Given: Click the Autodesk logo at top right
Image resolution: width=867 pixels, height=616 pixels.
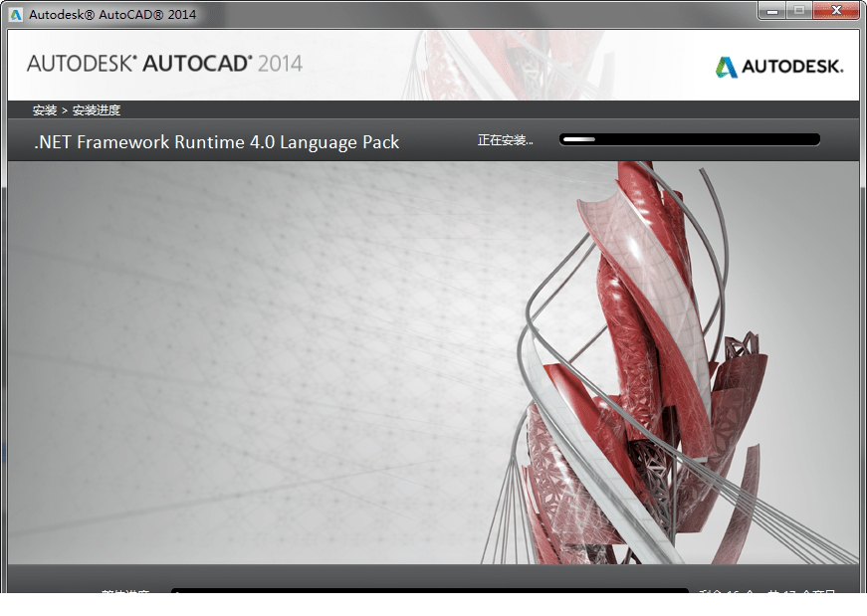Looking at the screenshot, I should 779,67.
